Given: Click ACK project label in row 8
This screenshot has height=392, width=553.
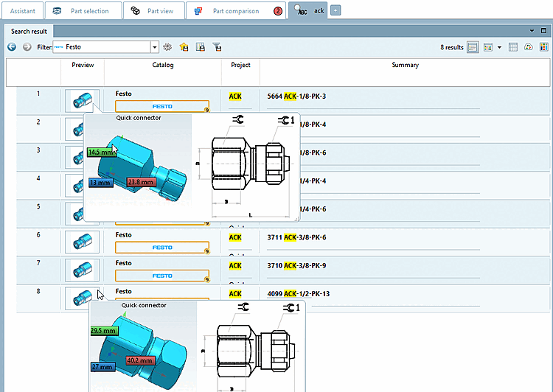Looking at the screenshot, I should [235, 294].
